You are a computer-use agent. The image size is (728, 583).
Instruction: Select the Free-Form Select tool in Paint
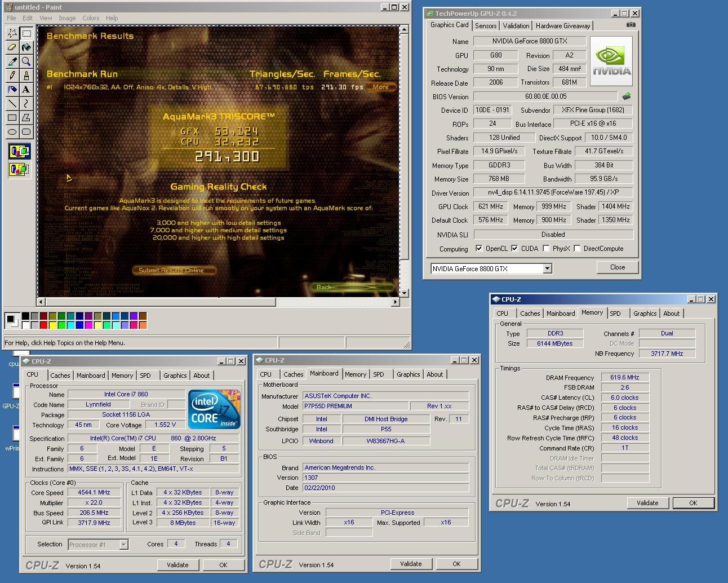click(x=12, y=33)
